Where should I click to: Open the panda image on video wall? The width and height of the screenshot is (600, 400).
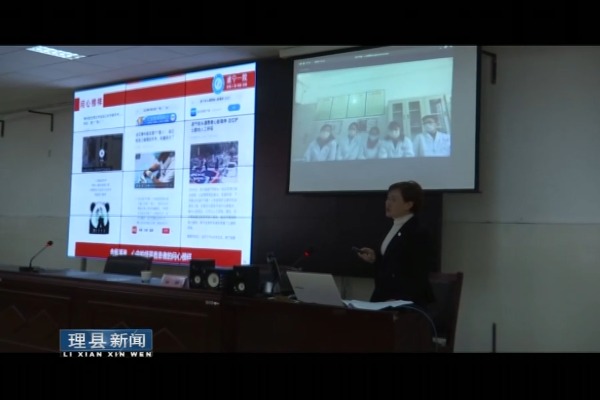tap(100, 218)
